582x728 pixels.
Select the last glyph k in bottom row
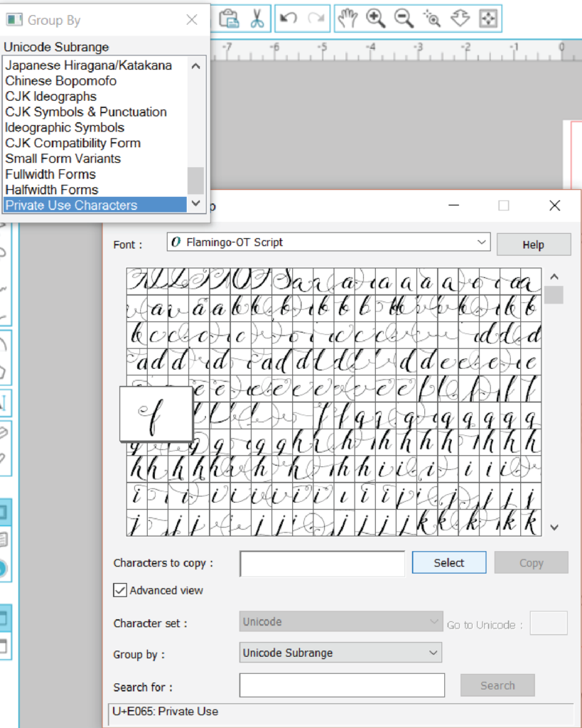click(x=531, y=523)
